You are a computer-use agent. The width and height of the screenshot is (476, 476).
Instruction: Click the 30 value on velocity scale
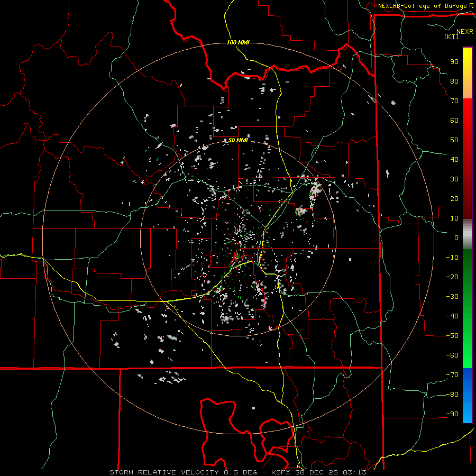pyautogui.click(x=454, y=179)
